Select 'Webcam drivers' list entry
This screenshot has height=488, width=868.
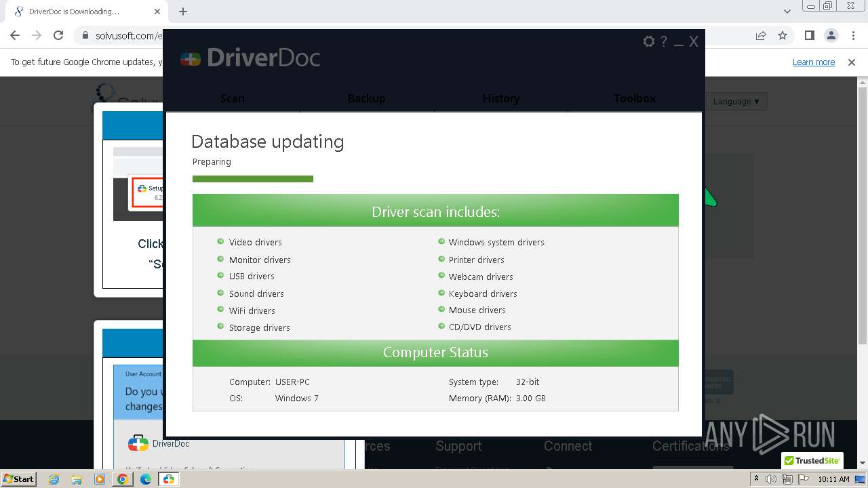pyautogui.click(x=481, y=277)
